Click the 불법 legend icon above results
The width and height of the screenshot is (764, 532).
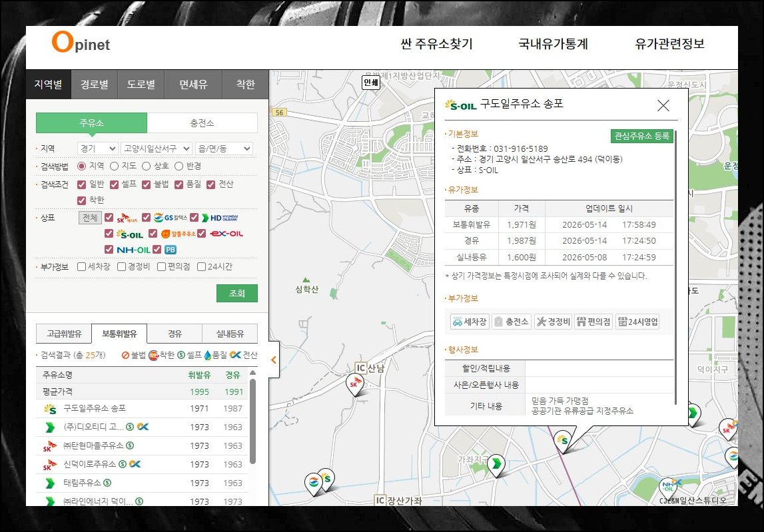(x=125, y=355)
